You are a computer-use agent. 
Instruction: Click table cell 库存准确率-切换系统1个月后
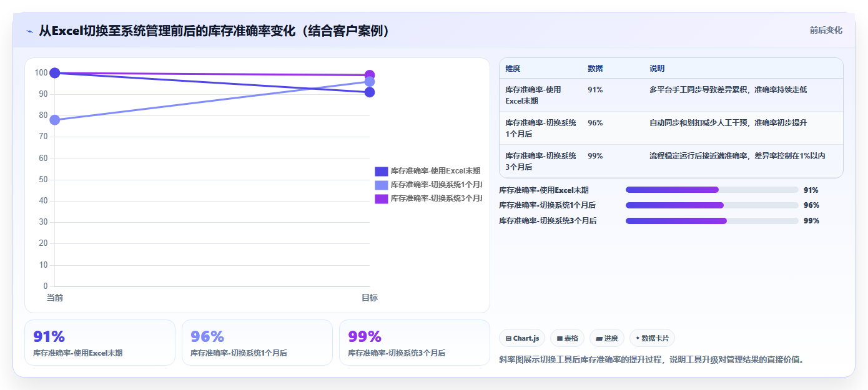click(x=541, y=129)
